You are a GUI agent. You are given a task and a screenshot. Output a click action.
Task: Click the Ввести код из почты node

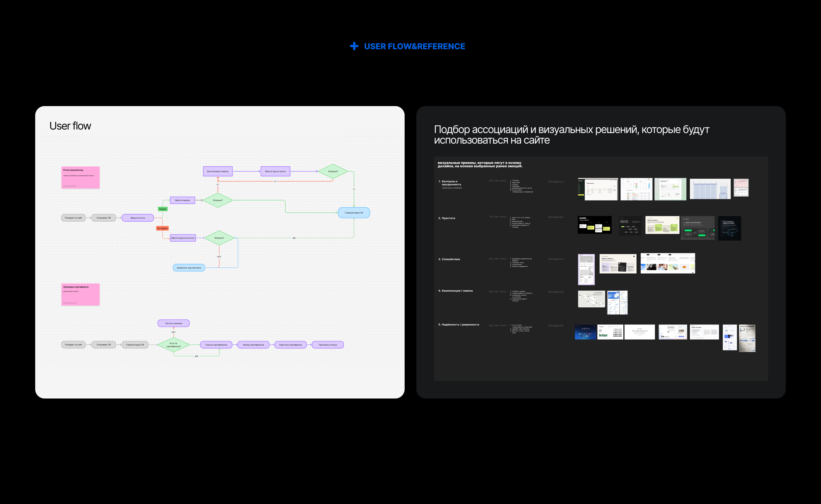(275, 171)
